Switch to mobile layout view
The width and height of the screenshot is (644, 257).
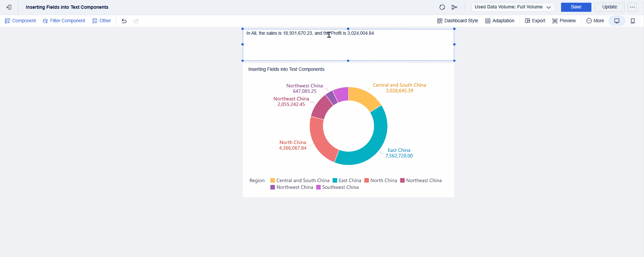click(633, 21)
